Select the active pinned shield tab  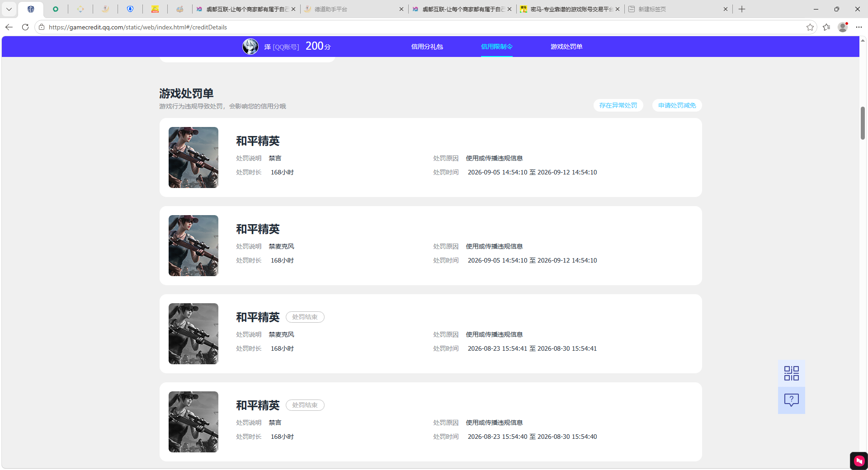(31, 9)
